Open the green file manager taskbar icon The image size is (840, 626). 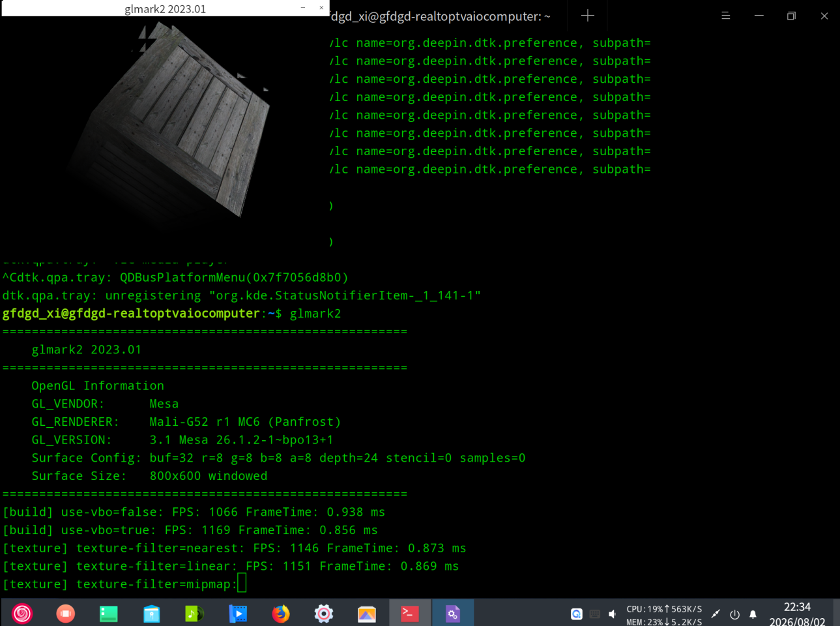(x=108, y=614)
